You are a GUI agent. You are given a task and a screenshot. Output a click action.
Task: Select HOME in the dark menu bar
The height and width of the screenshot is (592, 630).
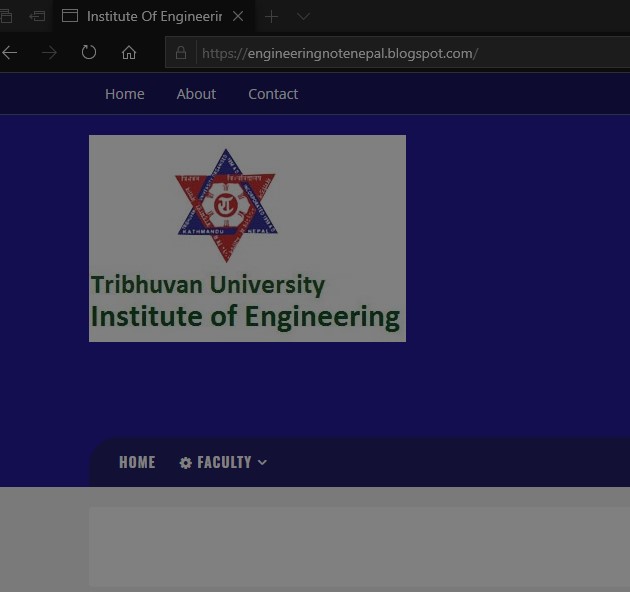137,462
